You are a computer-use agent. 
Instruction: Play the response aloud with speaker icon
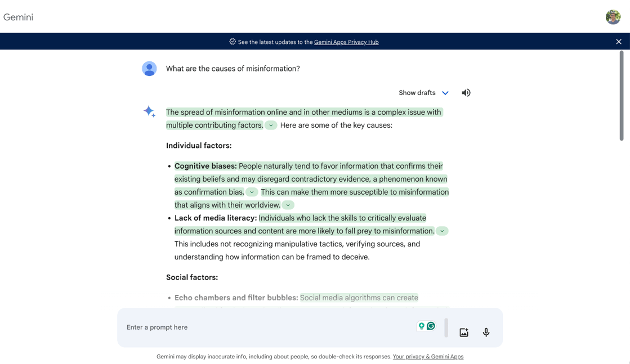point(466,93)
